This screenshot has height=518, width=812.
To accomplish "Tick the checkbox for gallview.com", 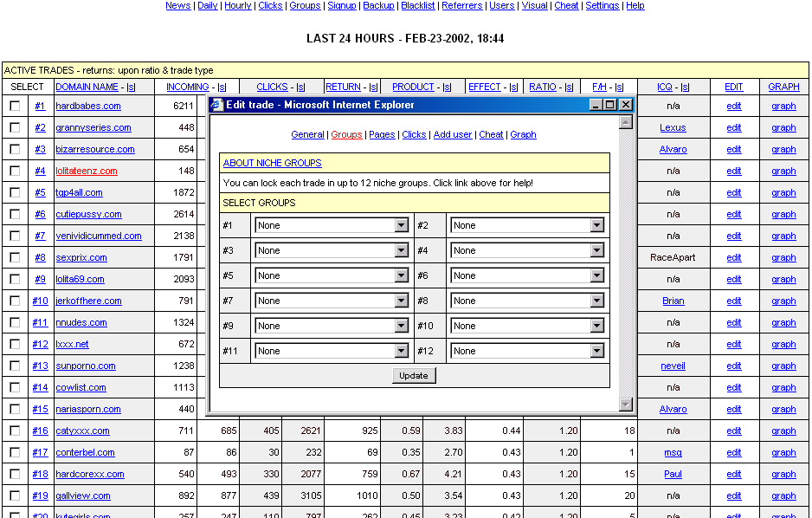I will 15,495.
